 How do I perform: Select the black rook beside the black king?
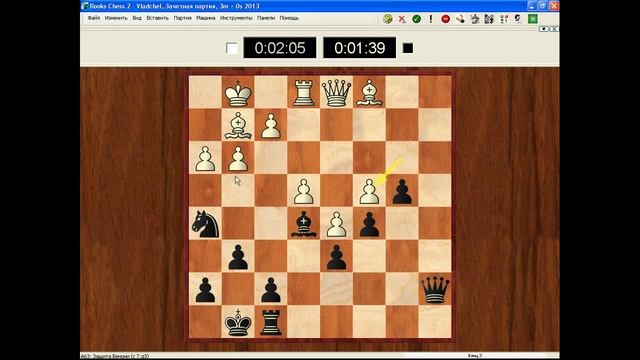(x=271, y=322)
